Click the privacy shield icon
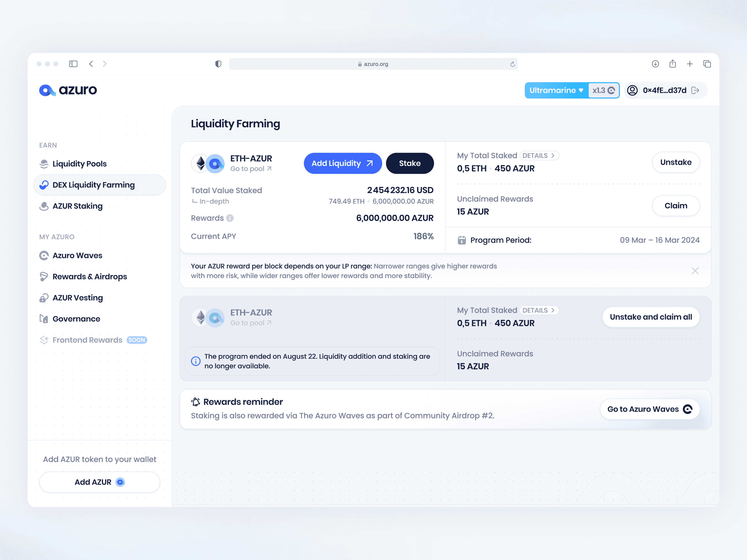The width and height of the screenshot is (747, 560). tap(218, 64)
